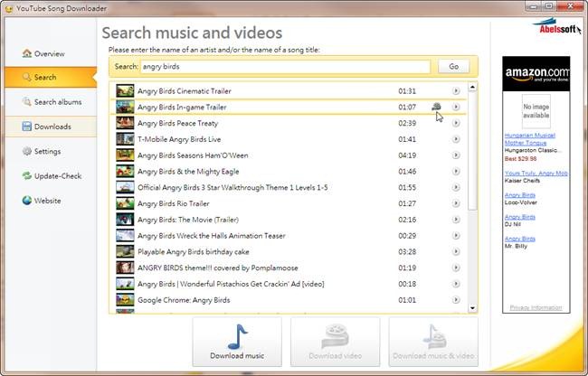Open the Website sidebar link
The height and width of the screenshot is (376, 588).
pos(51,201)
